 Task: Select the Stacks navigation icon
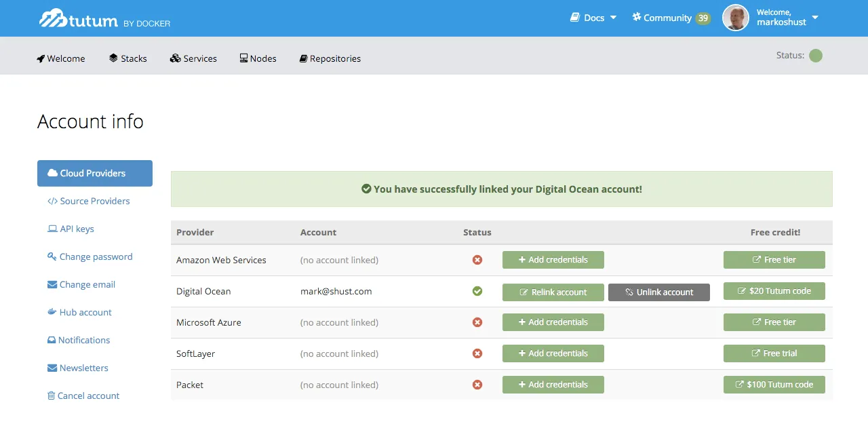(114, 58)
